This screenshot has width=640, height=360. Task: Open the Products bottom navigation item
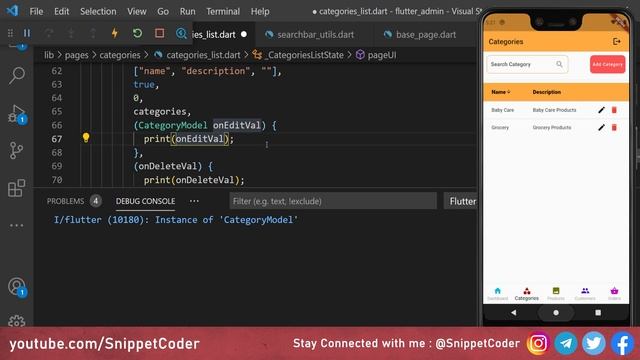point(556,294)
